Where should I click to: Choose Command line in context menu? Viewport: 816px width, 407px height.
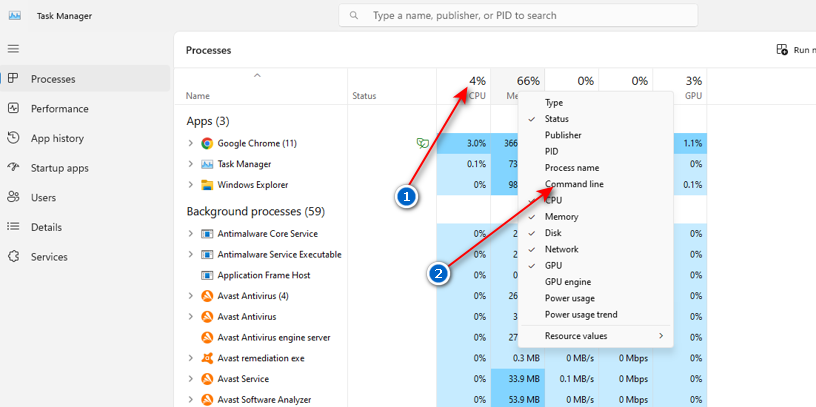pos(595,184)
